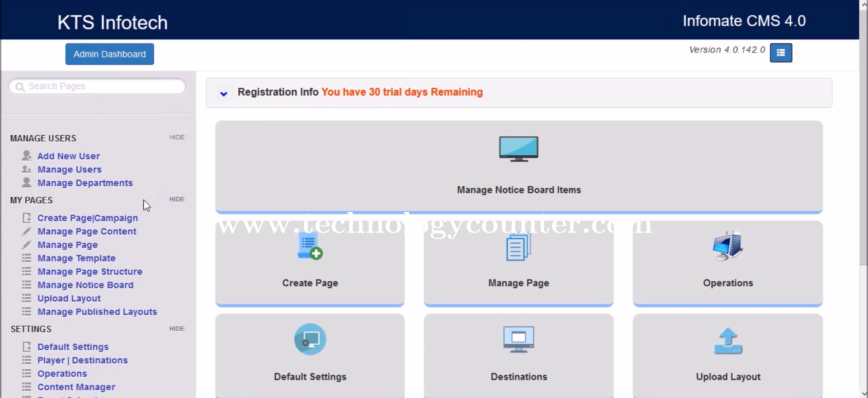Hide the Settings section
Screen dimensions: 868x398
(177, 329)
